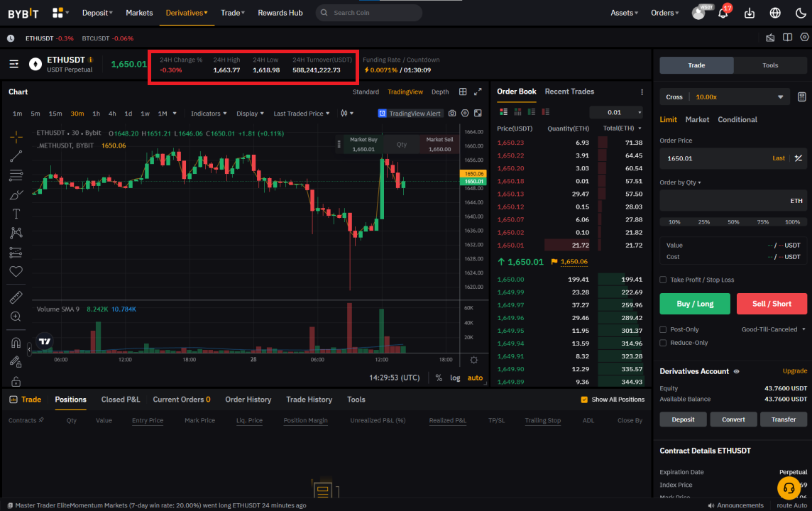Switch to Recent Trades tab
The width and height of the screenshot is (812, 511).
[569, 92]
